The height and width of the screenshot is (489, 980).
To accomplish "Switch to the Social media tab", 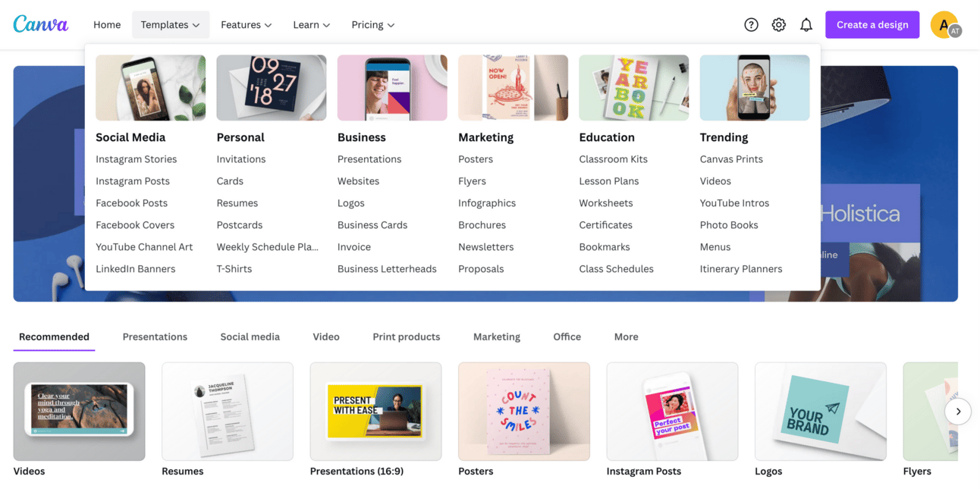I will (250, 337).
